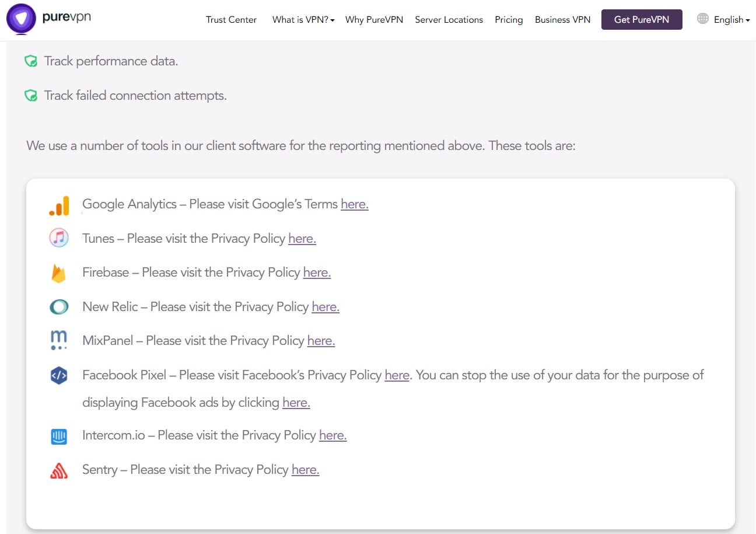Open the Google Analytics Terms here link

point(354,204)
